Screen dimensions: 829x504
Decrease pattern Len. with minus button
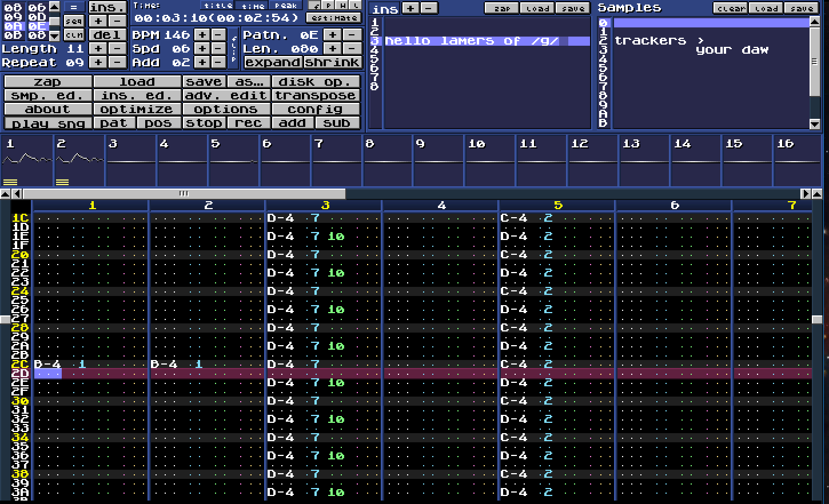(353, 49)
